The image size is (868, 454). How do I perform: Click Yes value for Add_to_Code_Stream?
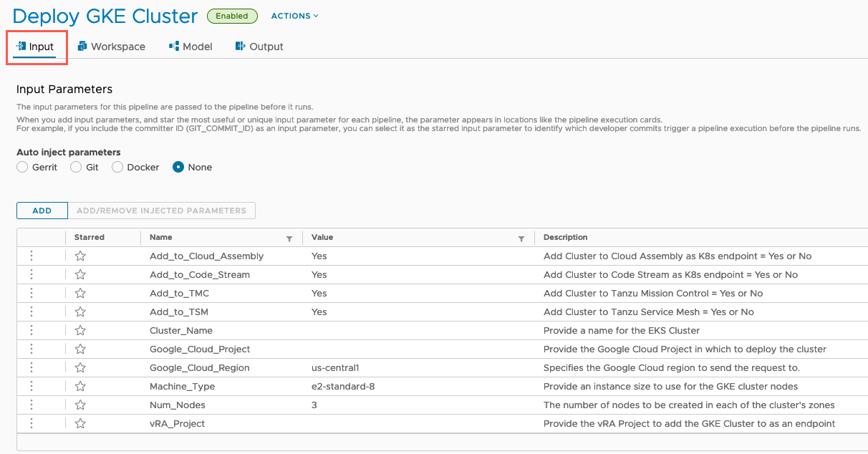(319, 274)
